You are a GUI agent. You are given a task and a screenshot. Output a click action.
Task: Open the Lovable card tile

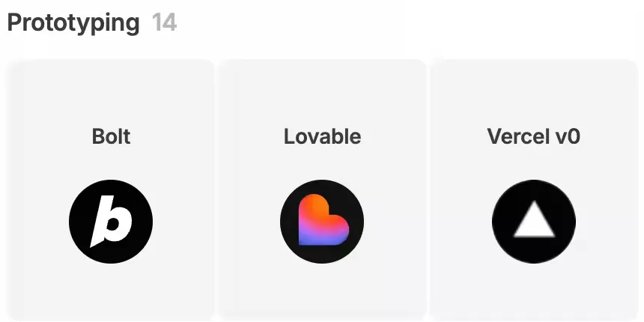tap(322, 190)
